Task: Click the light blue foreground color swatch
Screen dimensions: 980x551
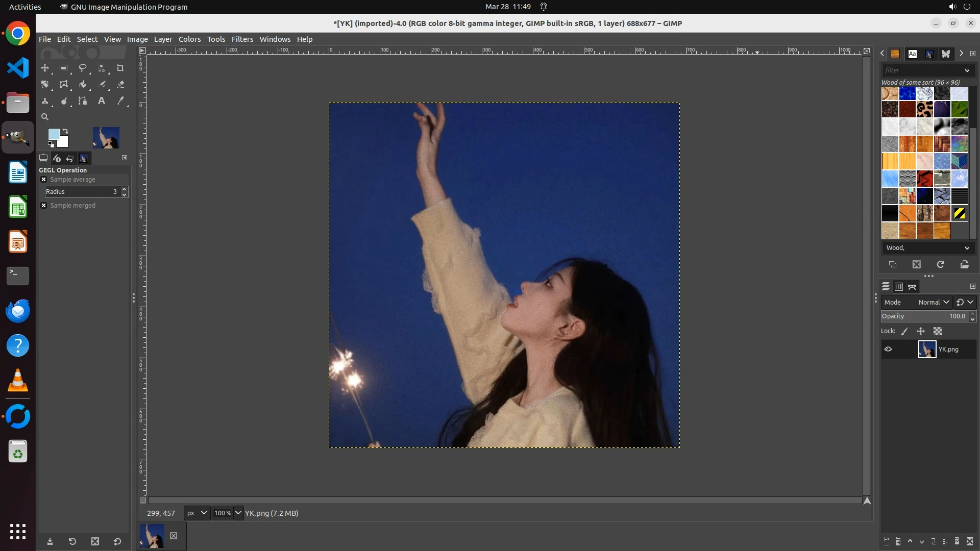Action: (x=53, y=134)
